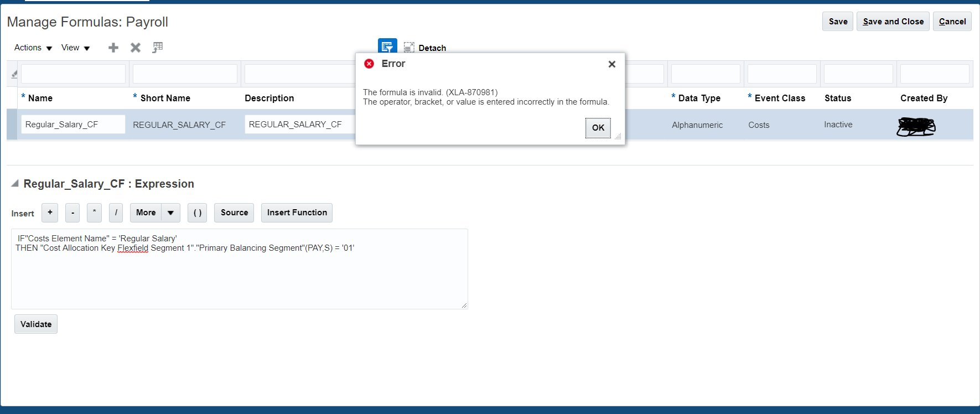Screen dimensions: 980x414
Task: Insert parentheses into the expression
Action: click(x=197, y=213)
